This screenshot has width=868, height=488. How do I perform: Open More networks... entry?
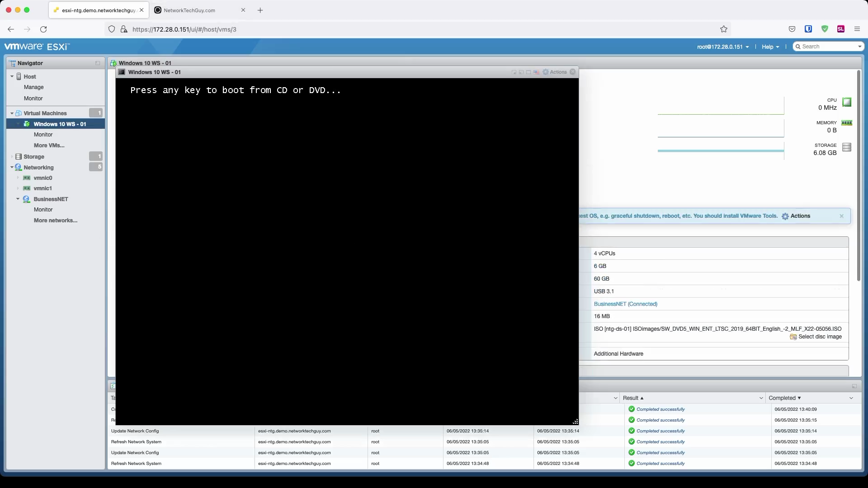[x=56, y=221]
